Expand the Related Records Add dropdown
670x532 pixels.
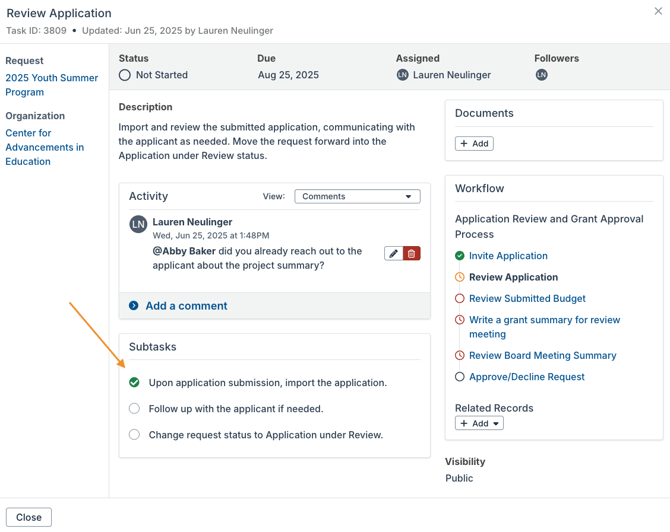pyautogui.click(x=479, y=423)
